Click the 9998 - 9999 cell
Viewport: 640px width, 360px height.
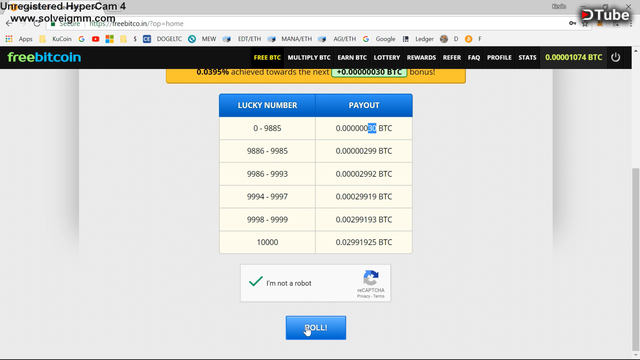[x=267, y=220]
